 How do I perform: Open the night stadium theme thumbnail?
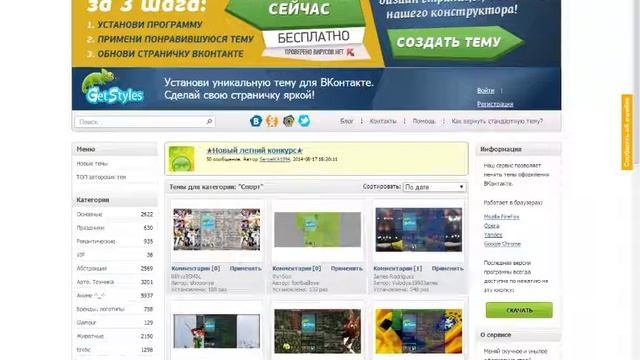point(419,229)
